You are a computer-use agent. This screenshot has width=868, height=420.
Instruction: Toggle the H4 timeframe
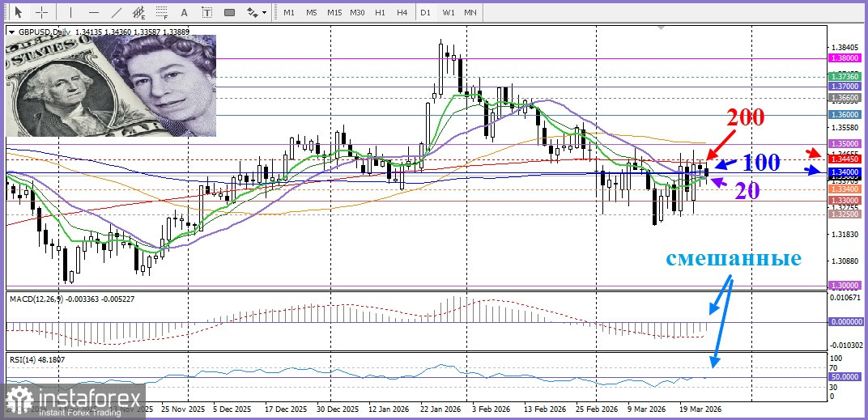402,12
